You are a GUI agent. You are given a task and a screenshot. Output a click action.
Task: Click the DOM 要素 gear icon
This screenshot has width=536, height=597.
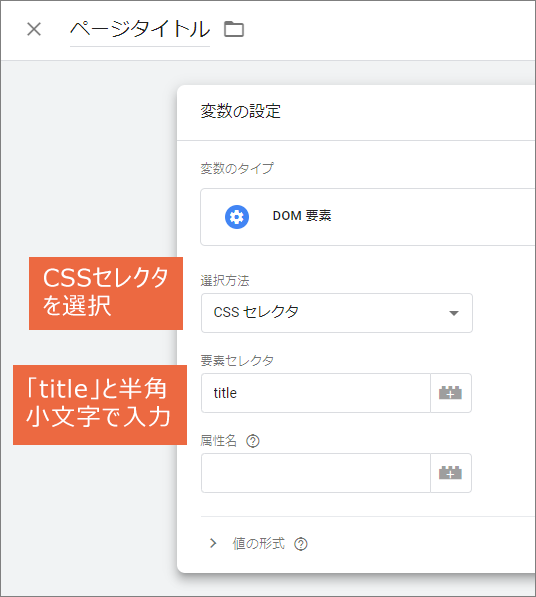[237, 217]
